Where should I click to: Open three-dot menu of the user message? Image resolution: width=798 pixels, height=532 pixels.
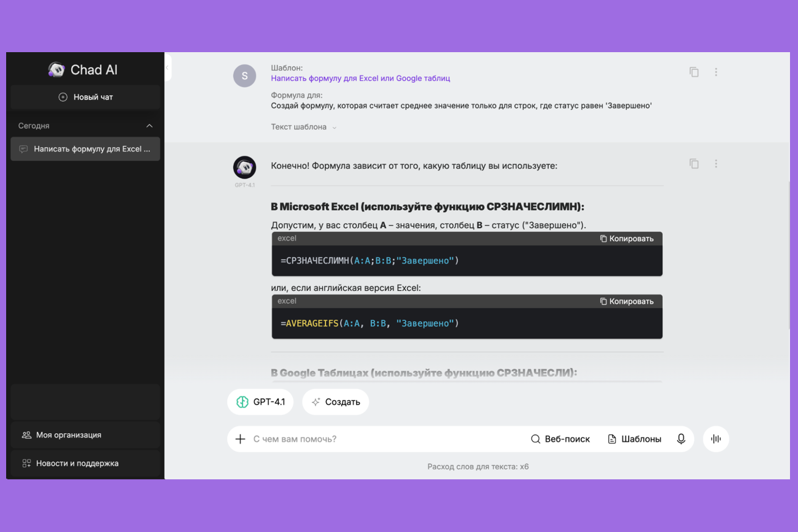click(716, 72)
